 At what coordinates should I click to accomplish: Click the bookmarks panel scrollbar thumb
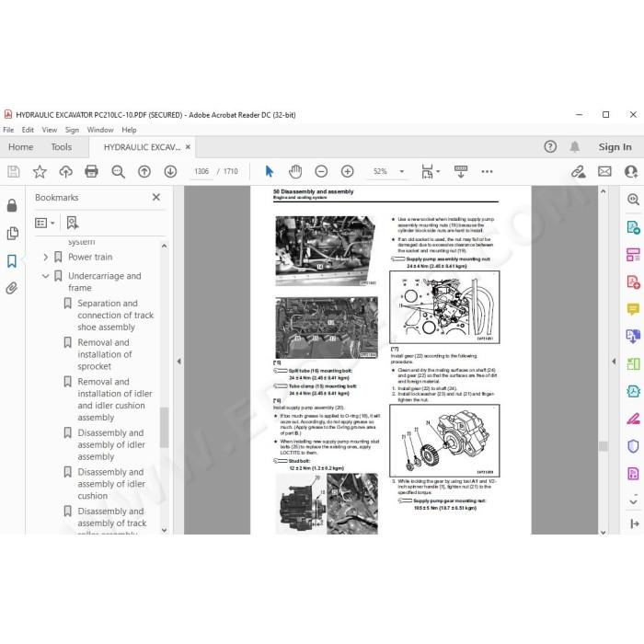[x=165, y=428]
